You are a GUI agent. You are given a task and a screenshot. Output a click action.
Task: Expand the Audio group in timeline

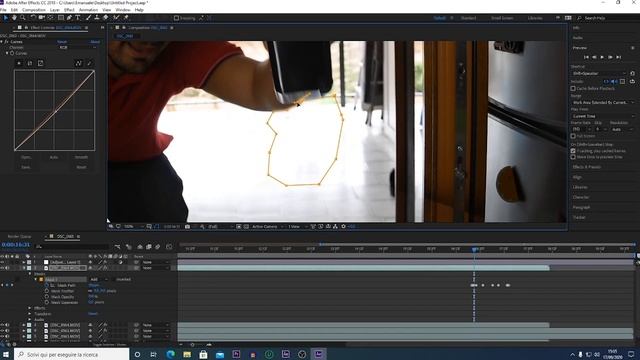[30, 320]
